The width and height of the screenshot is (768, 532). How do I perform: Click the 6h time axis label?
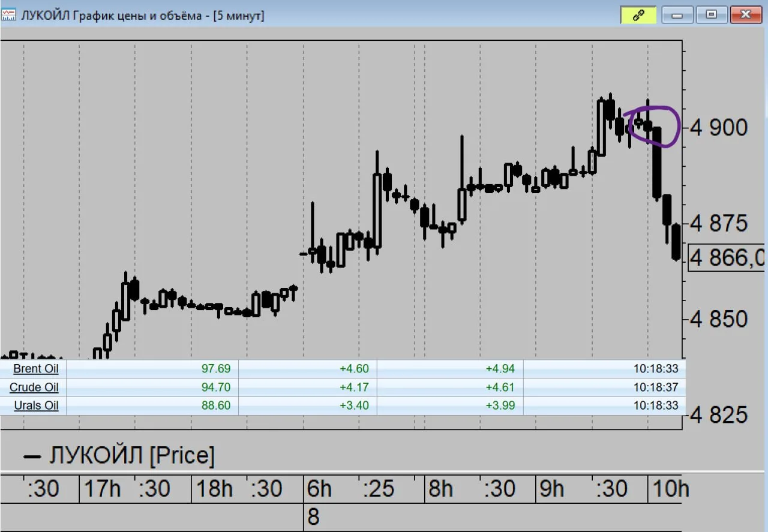[x=319, y=489]
